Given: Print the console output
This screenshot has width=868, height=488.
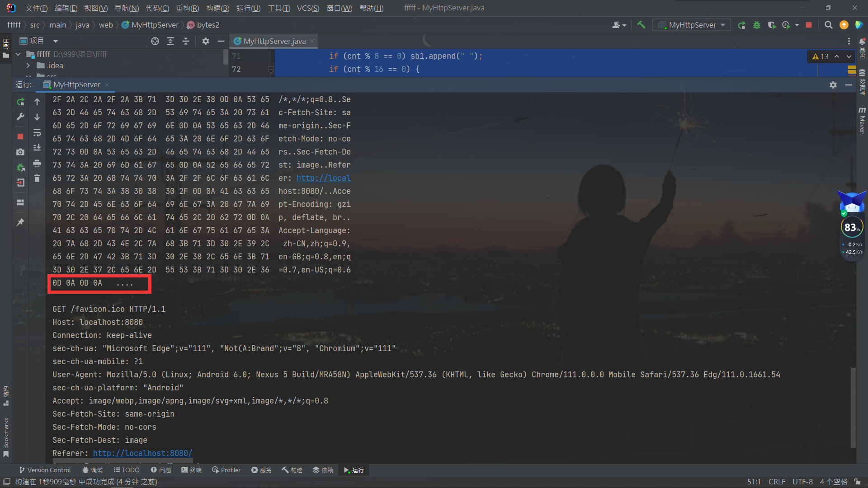Looking at the screenshot, I should point(37,163).
